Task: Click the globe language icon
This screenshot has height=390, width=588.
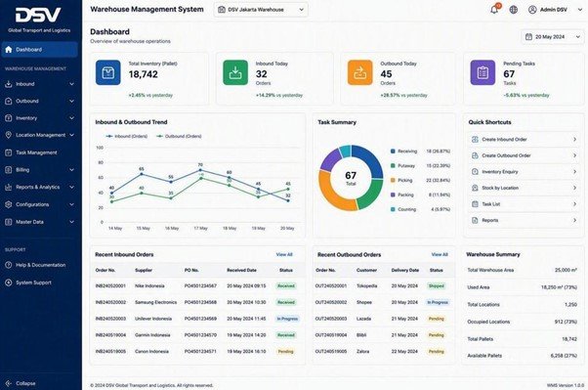Action: pyautogui.click(x=514, y=10)
